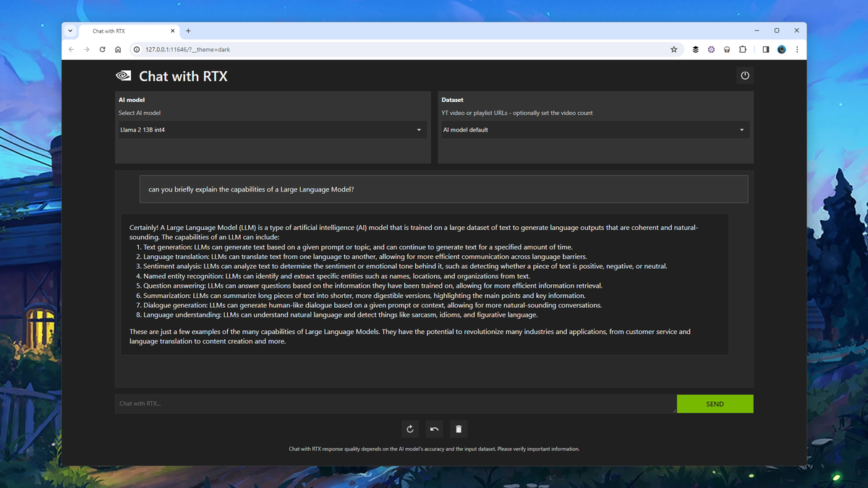
Task: Click the browser forward arrow
Action: [x=87, y=49]
